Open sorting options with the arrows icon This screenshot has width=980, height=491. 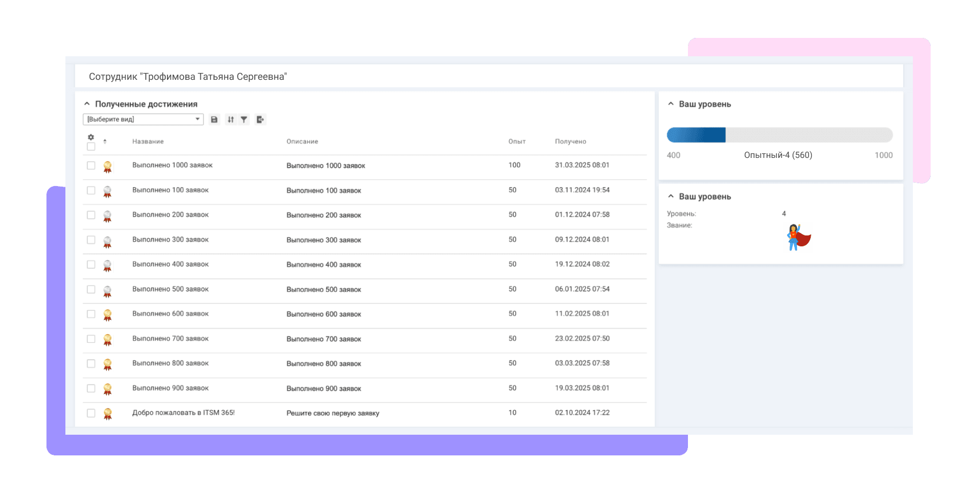(x=231, y=119)
